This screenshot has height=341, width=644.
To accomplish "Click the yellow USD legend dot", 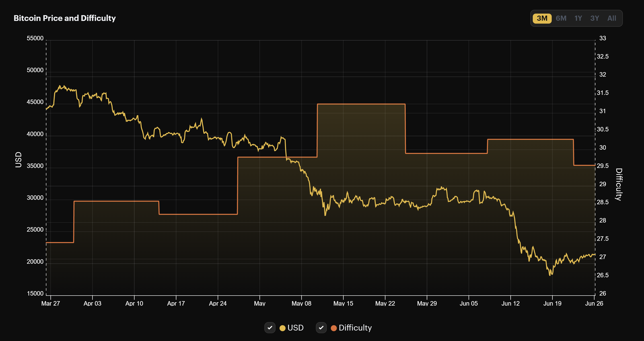I will pos(282,328).
